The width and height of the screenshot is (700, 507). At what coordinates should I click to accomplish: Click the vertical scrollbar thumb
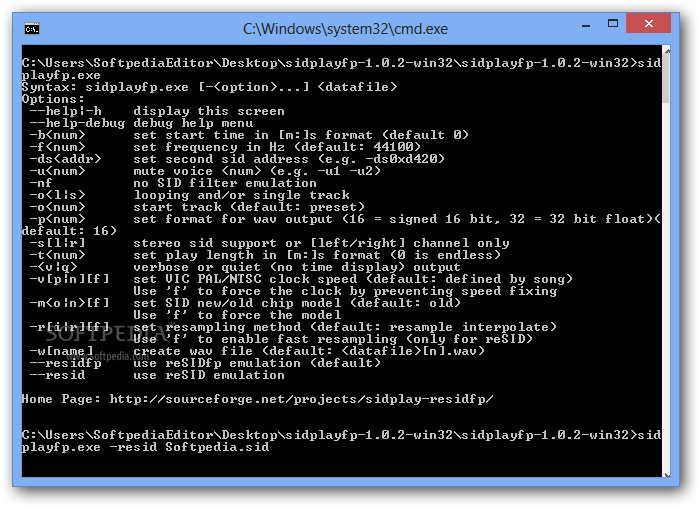click(x=667, y=79)
